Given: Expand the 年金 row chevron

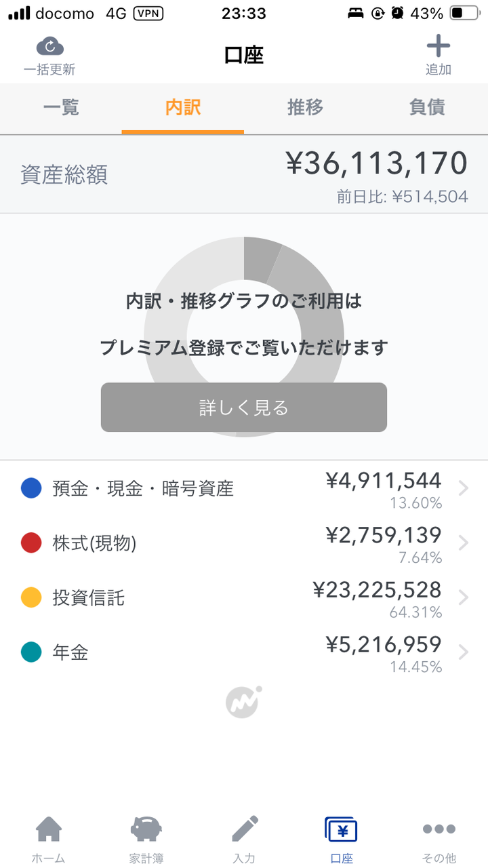Looking at the screenshot, I should (x=464, y=652).
